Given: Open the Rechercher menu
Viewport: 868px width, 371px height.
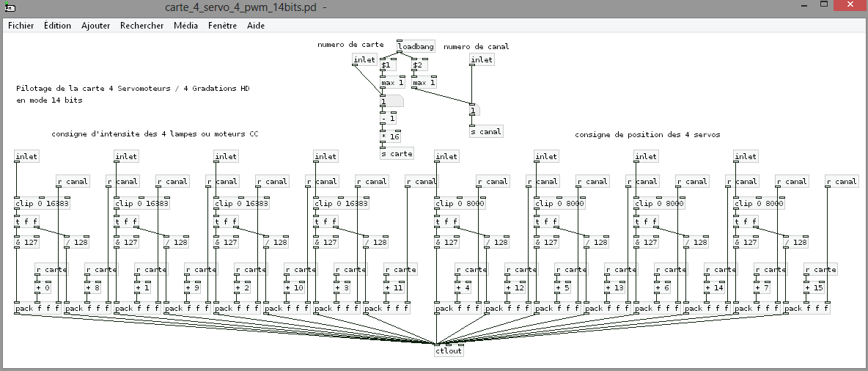Looking at the screenshot, I should (142, 25).
